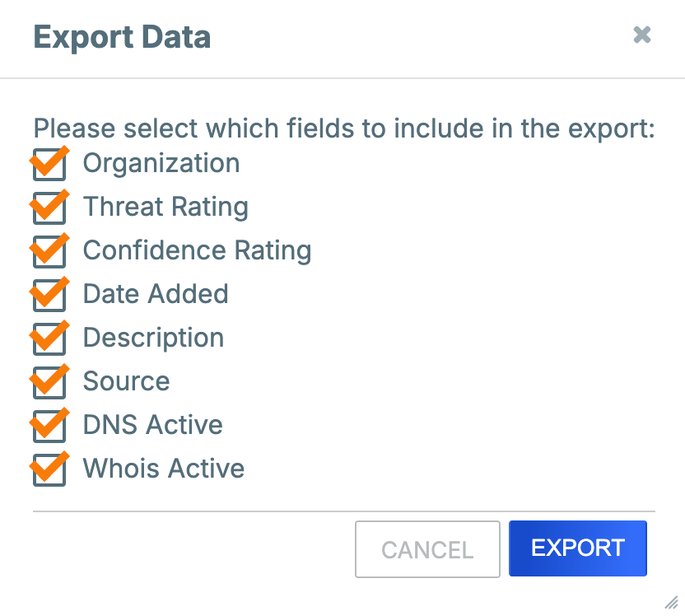This screenshot has width=685, height=616.
Task: Disable the Source export field
Action: coord(49,382)
